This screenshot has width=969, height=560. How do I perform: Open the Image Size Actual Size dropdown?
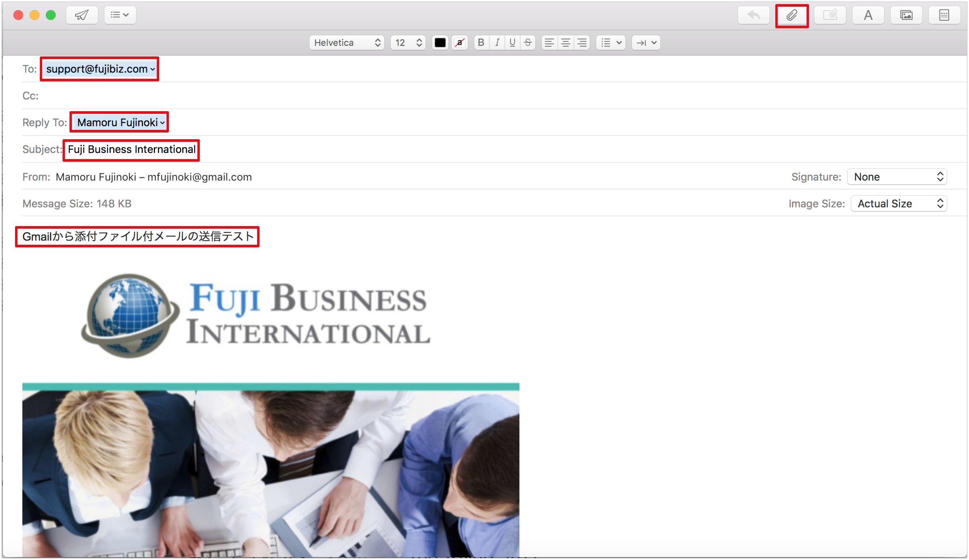898,204
